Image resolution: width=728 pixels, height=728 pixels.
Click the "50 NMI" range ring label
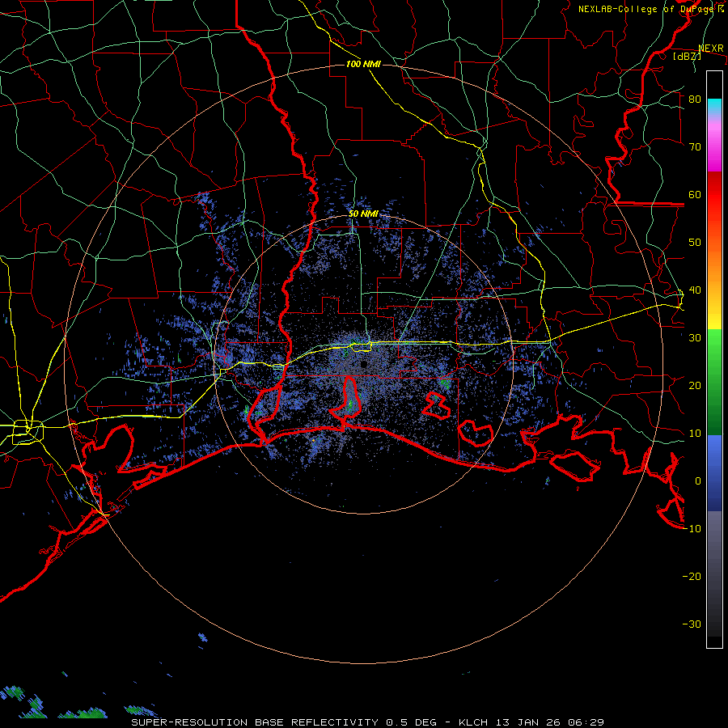[x=363, y=214]
